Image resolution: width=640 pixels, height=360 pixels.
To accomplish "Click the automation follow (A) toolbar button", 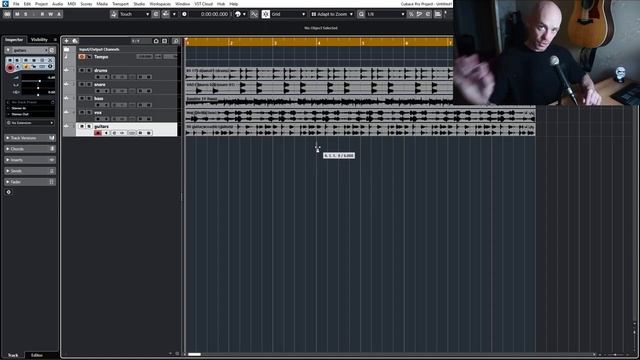I will tap(59, 14).
